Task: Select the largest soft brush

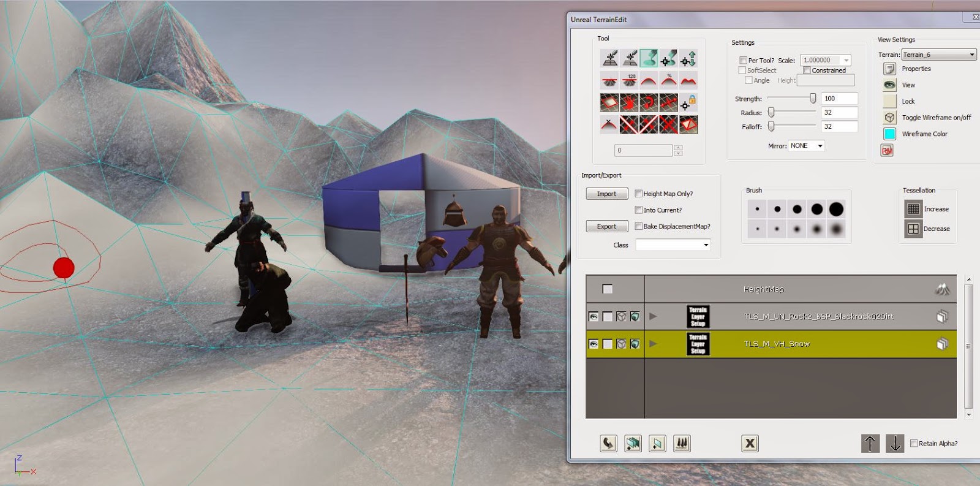Action: tap(836, 229)
